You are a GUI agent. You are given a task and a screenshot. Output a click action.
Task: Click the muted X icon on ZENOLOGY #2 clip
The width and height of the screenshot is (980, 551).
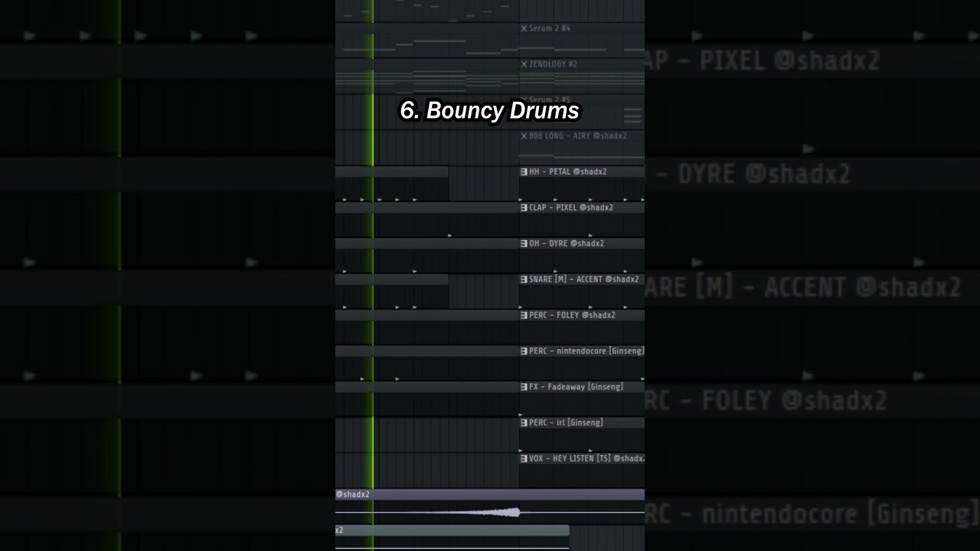coord(524,64)
